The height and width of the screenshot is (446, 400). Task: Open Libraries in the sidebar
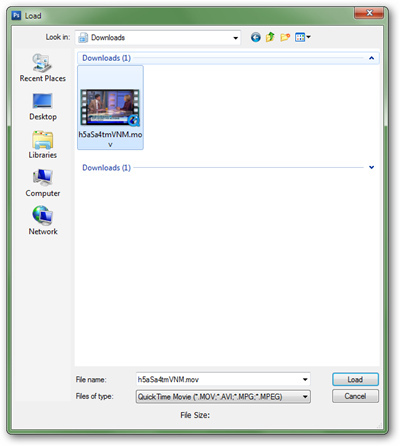pos(43,145)
